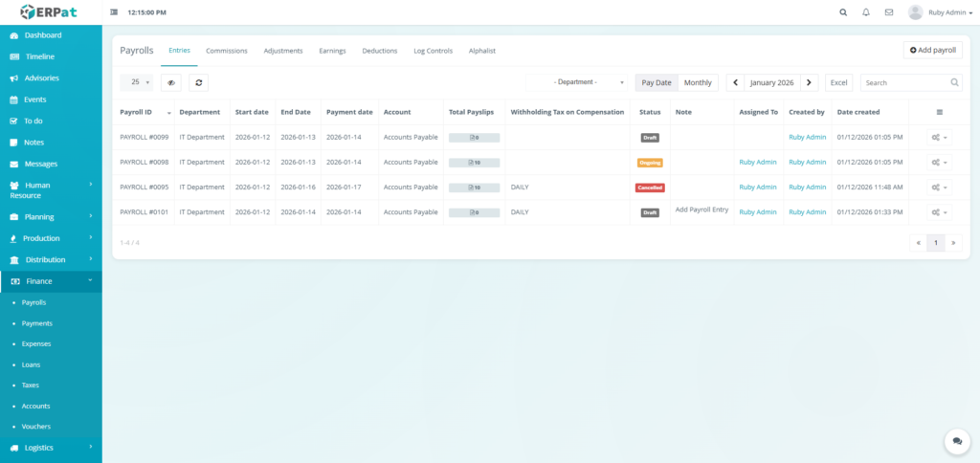Open the Department filter dropdown
Viewport: 980px width, 463px height.
[x=577, y=83]
